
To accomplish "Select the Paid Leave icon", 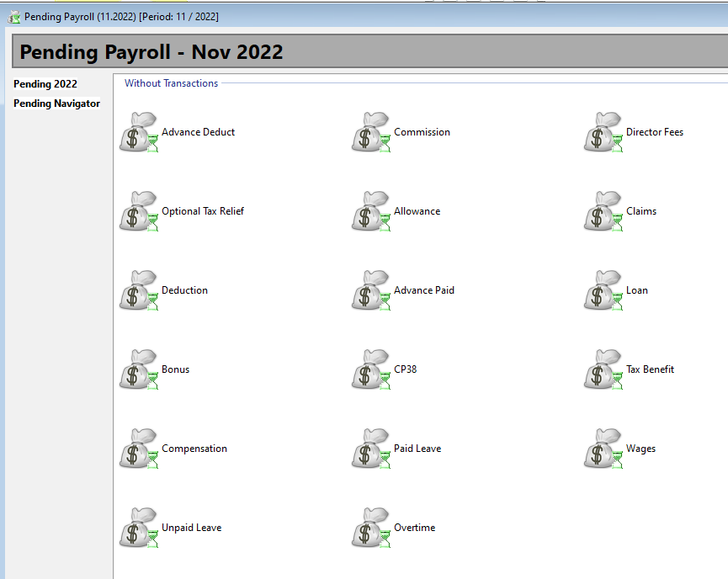I will pos(370,449).
